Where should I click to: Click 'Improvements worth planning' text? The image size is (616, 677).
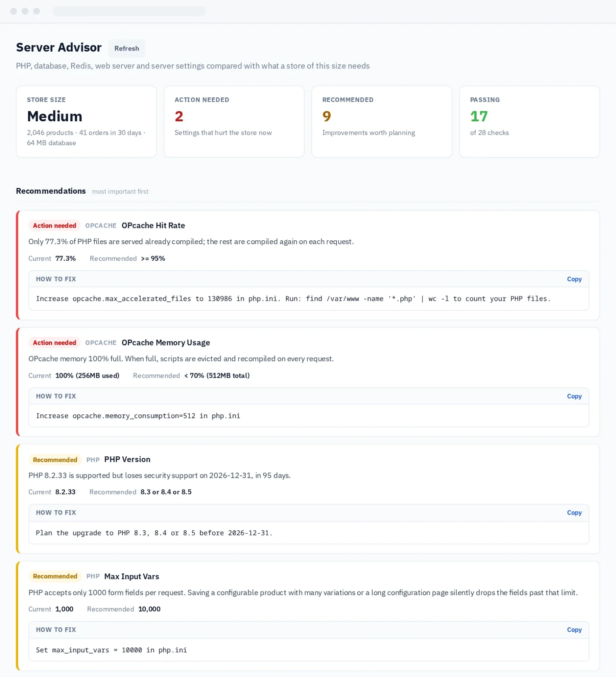[x=368, y=132]
